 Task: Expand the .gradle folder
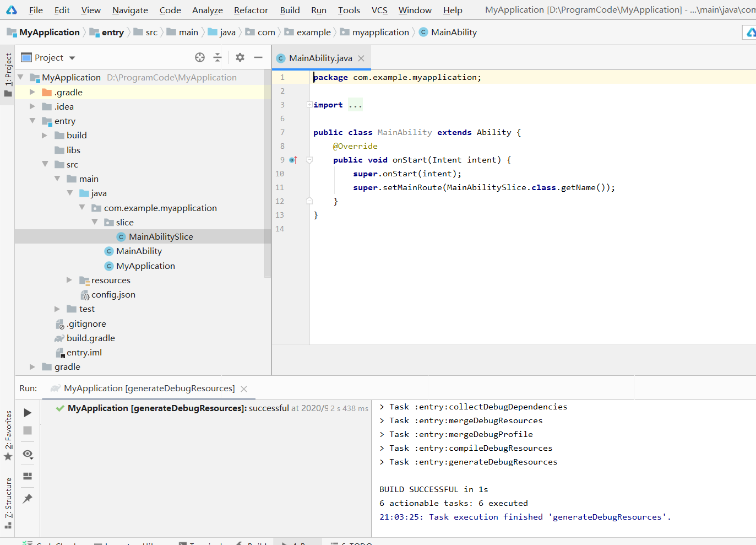(x=32, y=92)
